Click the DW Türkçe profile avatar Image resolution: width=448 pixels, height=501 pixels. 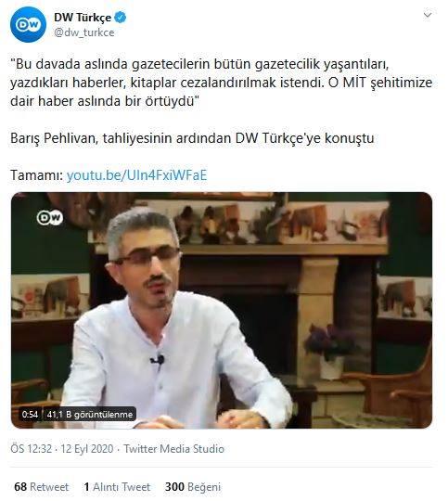pyautogui.click(x=28, y=25)
